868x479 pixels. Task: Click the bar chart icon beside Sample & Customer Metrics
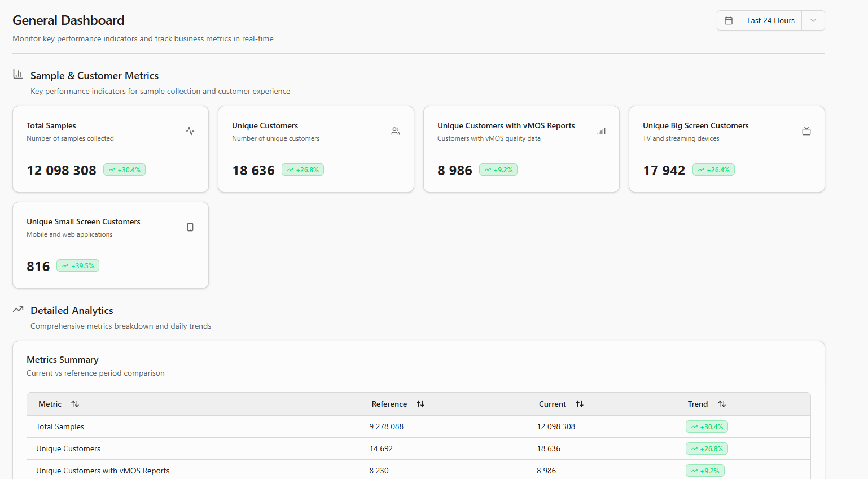pos(18,75)
